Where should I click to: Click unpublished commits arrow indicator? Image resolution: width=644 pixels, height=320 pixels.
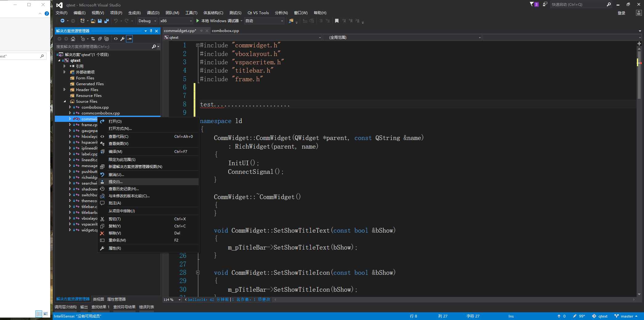click(561, 316)
